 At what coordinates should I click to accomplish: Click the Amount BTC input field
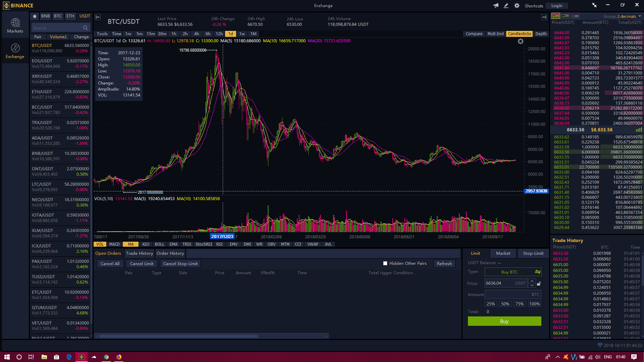coord(508,295)
